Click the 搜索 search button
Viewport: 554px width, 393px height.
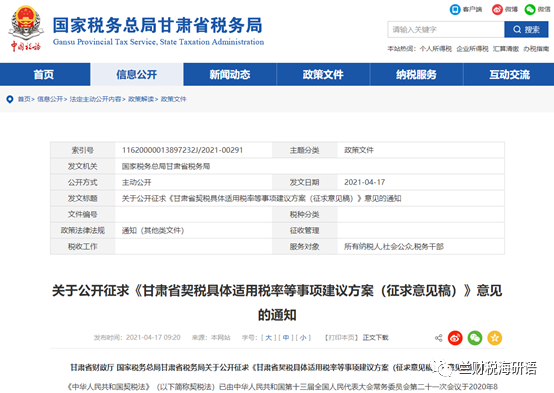pos(526,29)
